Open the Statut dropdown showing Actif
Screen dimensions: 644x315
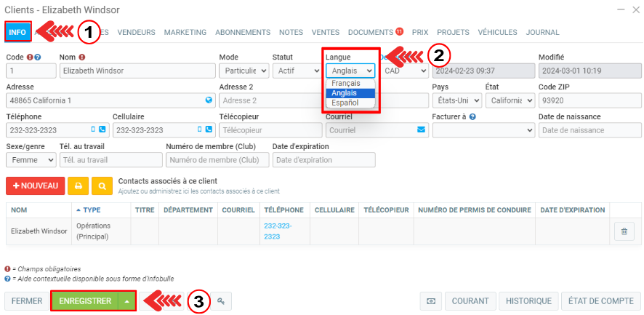click(297, 71)
